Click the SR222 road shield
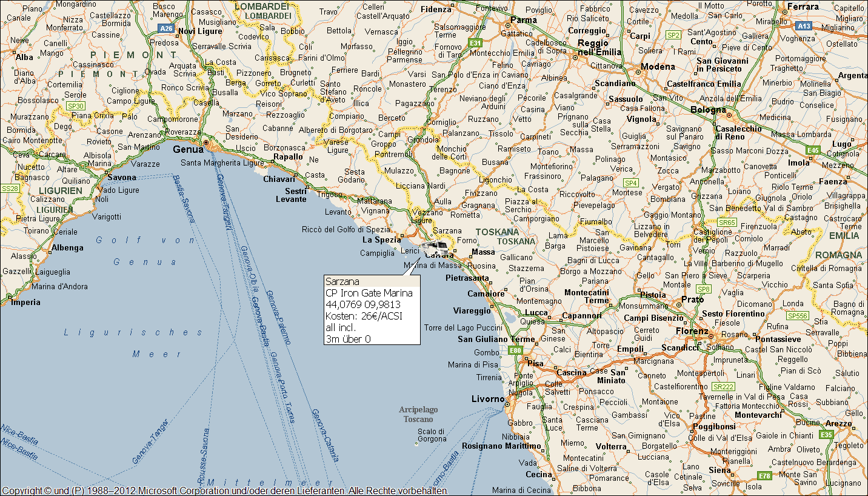The image size is (868, 496). tap(724, 386)
